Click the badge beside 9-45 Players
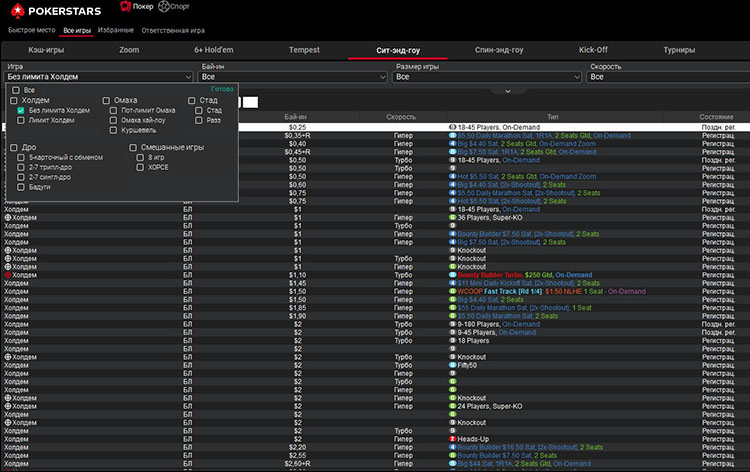750x472 pixels. [x=452, y=332]
